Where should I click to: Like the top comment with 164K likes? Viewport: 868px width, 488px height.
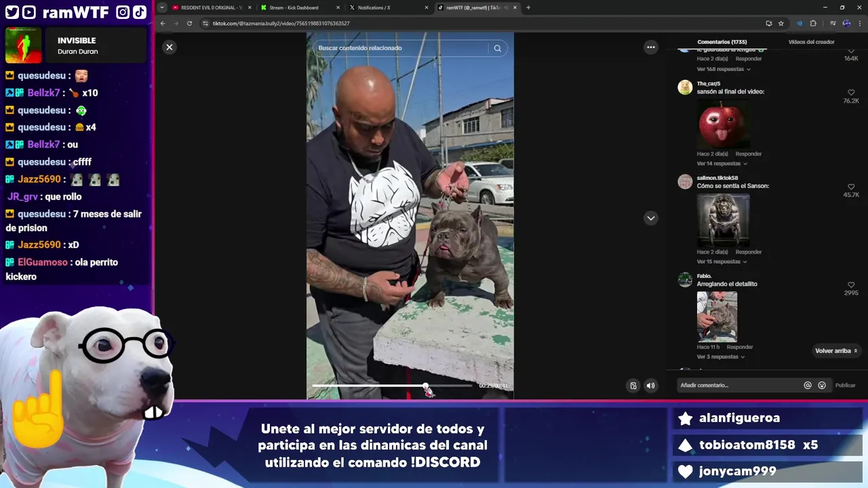point(851,52)
